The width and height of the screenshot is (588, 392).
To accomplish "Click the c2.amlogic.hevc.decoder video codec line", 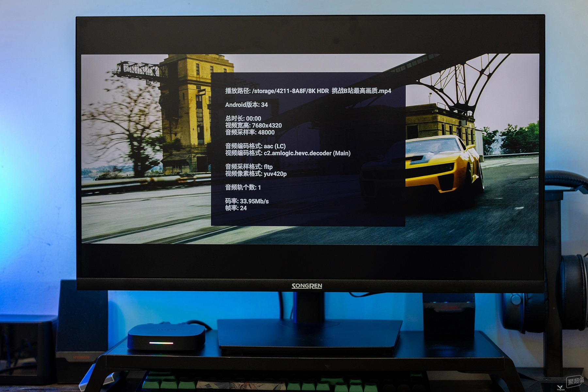I will [287, 153].
